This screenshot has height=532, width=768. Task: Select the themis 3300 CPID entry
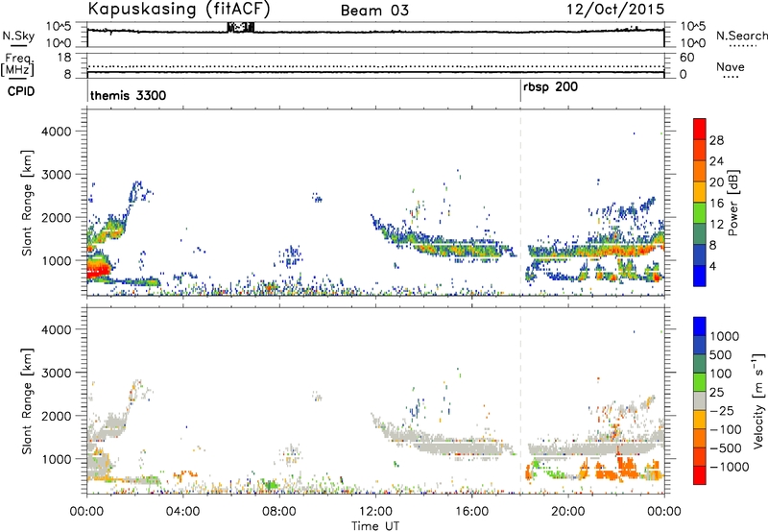128,95
